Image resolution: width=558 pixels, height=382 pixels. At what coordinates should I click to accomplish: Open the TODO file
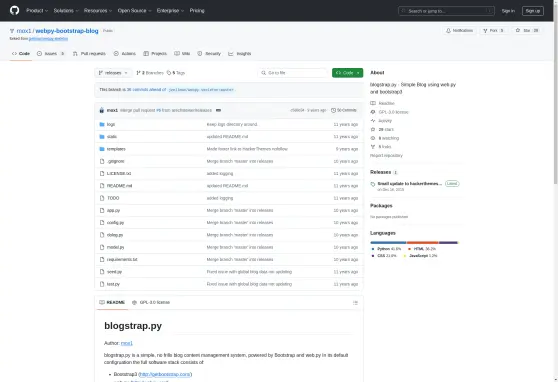113,198
